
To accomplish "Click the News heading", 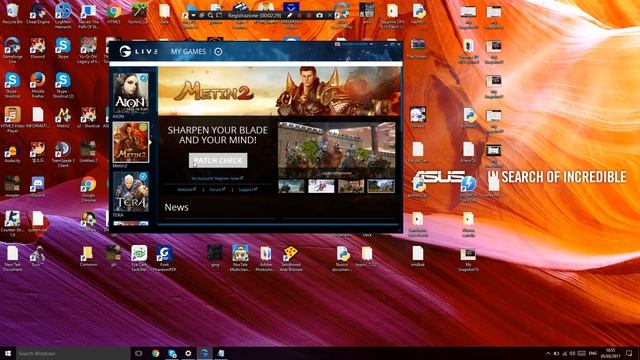I will 176,207.
